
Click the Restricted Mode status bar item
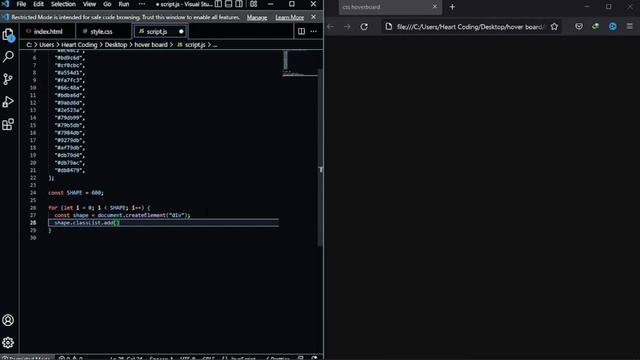coord(27,358)
